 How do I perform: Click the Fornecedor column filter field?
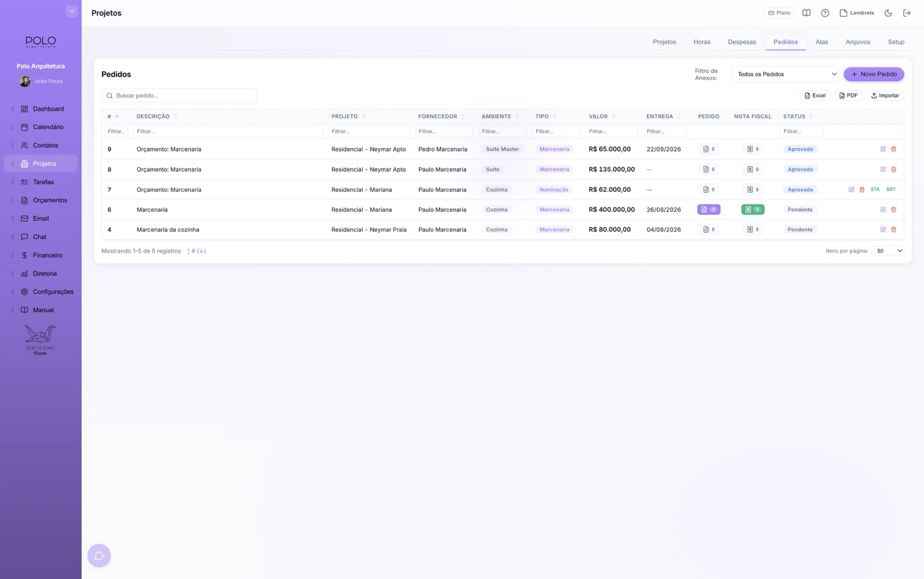444,132
